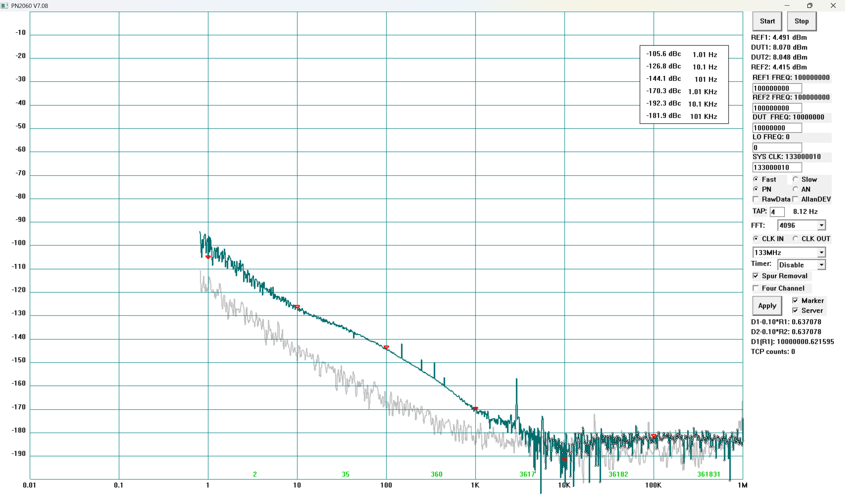Image resolution: width=845 pixels, height=504 pixels.
Task: Click the Apply button
Action: click(767, 306)
